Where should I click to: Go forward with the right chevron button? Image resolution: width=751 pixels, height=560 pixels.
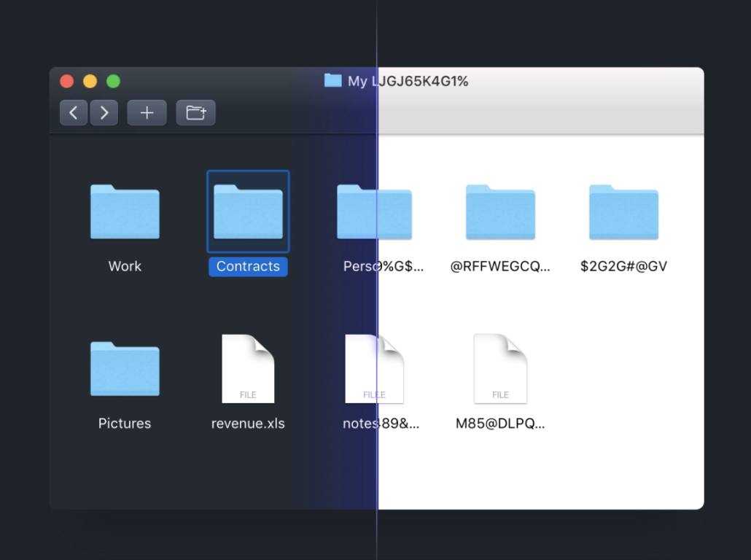[x=104, y=112]
